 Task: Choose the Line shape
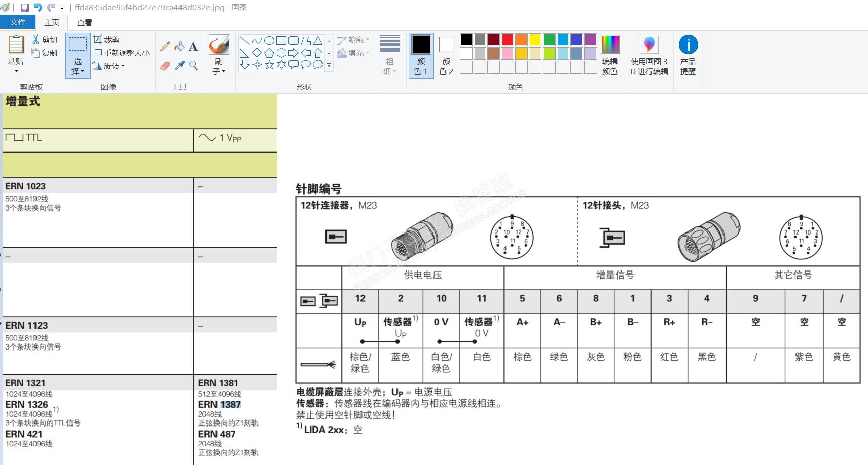245,41
